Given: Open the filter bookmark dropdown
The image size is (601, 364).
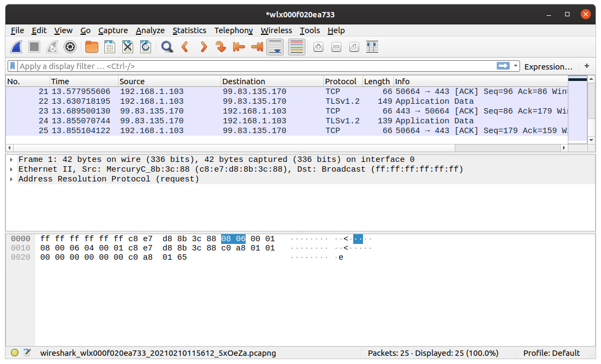Looking at the screenshot, I should coord(12,66).
